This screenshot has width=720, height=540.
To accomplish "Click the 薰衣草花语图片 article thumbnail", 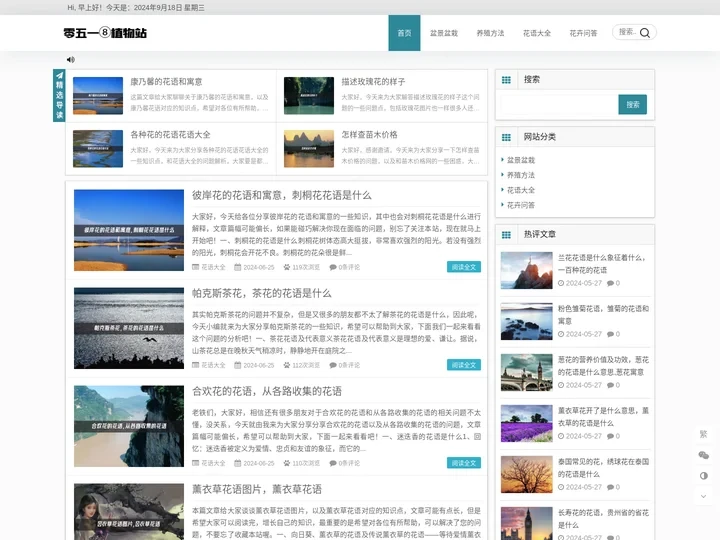I will (129, 512).
